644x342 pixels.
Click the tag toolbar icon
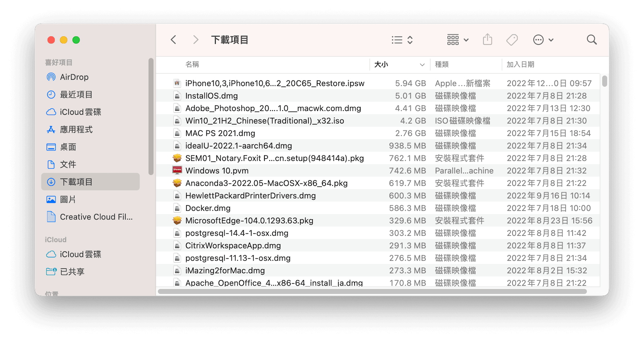click(512, 40)
